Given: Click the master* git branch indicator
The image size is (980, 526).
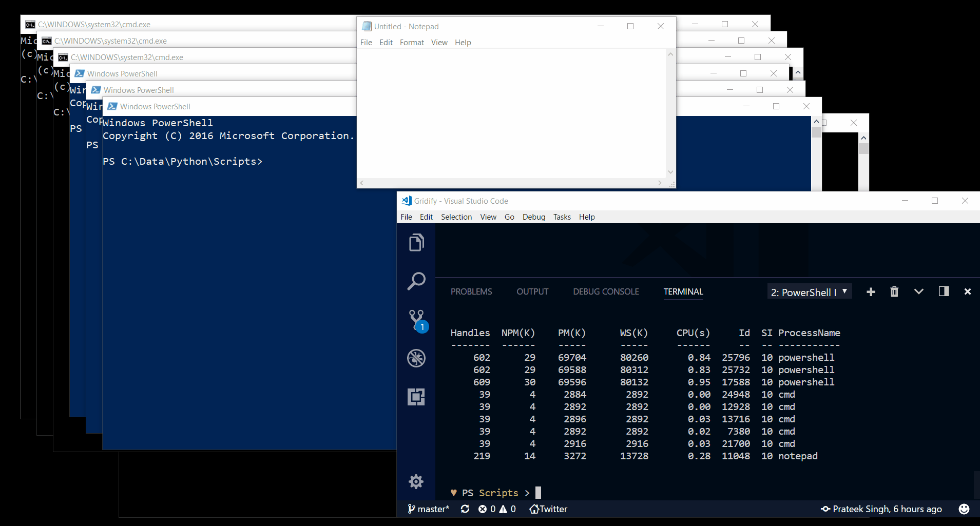Looking at the screenshot, I should point(429,509).
